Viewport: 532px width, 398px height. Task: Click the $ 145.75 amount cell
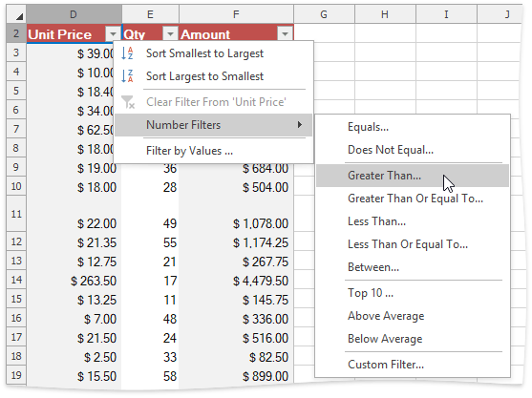coord(236,300)
